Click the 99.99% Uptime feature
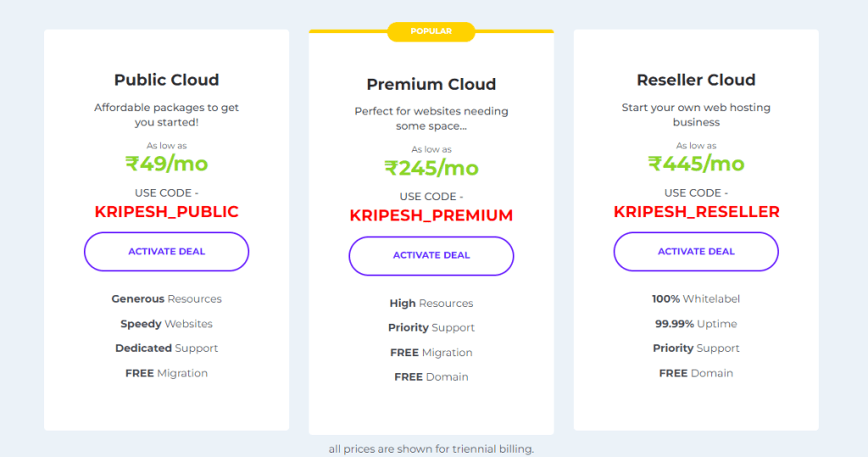Viewport: 868px width, 457px height. [696, 324]
